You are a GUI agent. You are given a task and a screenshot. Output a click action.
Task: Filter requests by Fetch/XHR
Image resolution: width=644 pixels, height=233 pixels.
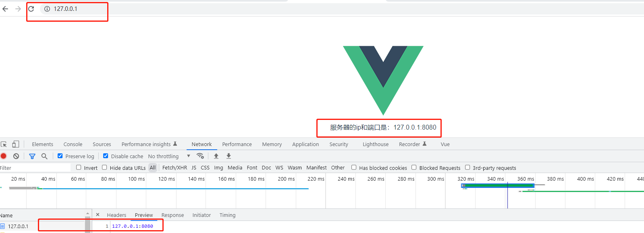[x=175, y=168]
